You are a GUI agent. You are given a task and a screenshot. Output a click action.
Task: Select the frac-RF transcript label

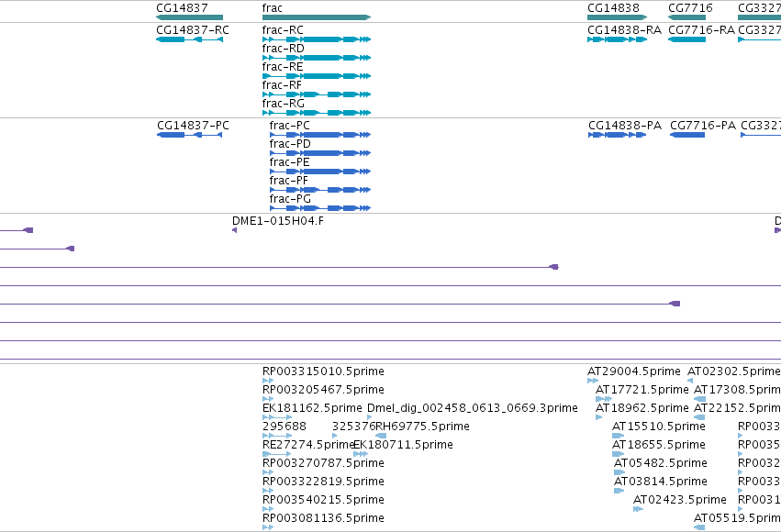click(x=282, y=85)
